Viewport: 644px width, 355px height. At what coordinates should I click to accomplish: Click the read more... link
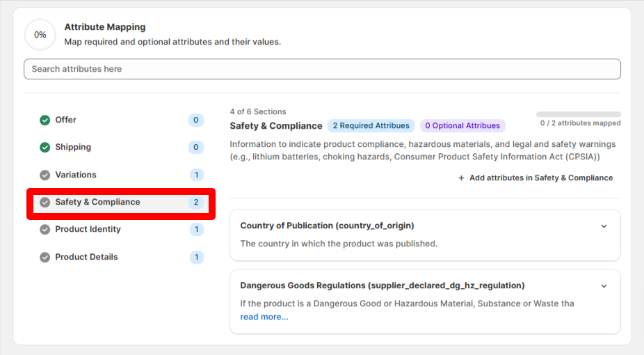click(264, 317)
